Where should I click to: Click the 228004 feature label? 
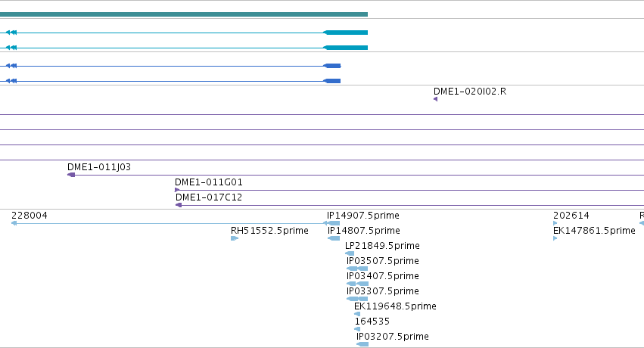[x=30, y=216]
